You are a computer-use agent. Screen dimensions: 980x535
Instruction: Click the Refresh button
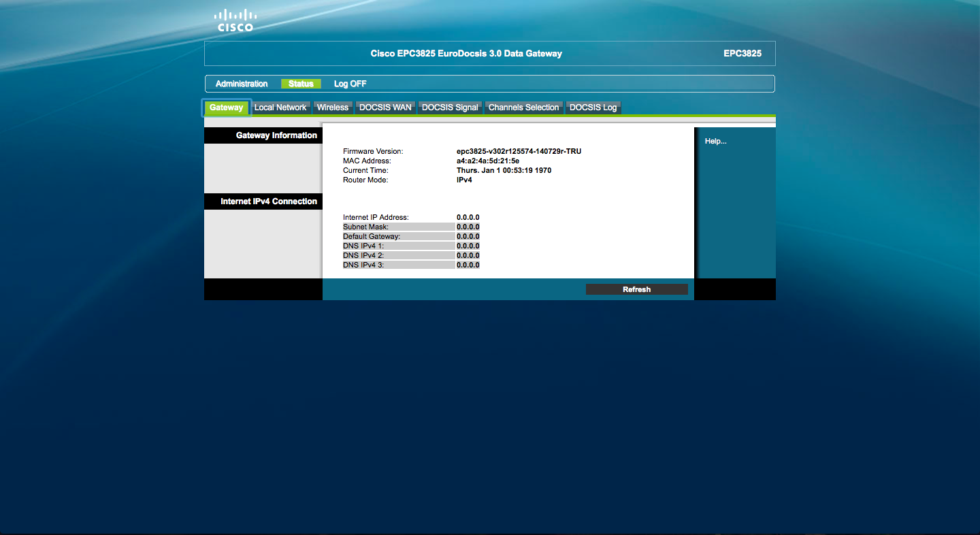tap(637, 289)
